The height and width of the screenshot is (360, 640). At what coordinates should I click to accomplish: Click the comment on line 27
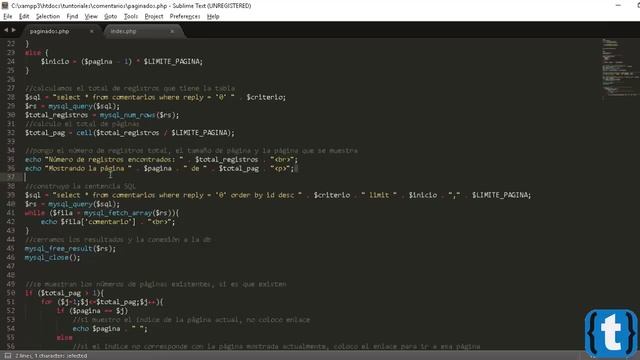pos(130,88)
